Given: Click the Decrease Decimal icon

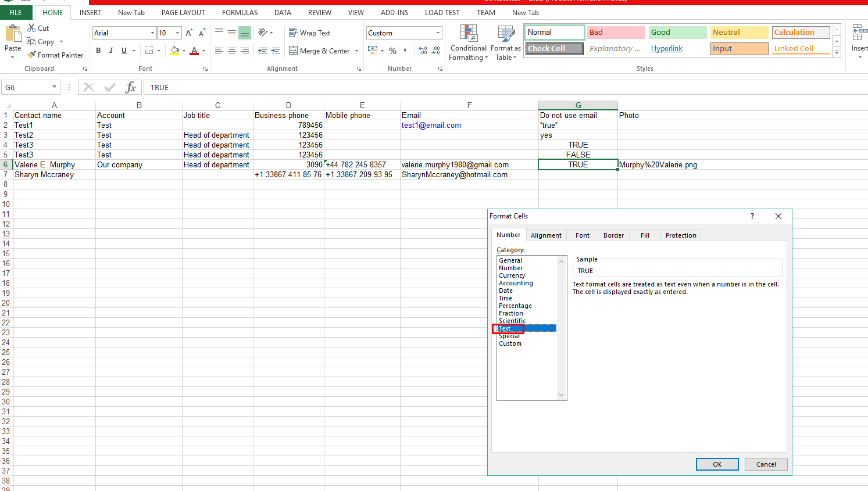Looking at the screenshot, I should click(x=437, y=51).
